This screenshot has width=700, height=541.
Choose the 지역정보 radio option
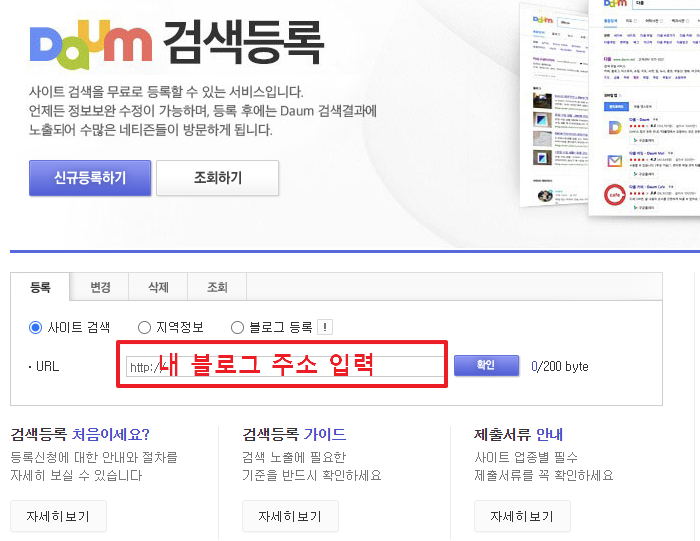coord(144,328)
